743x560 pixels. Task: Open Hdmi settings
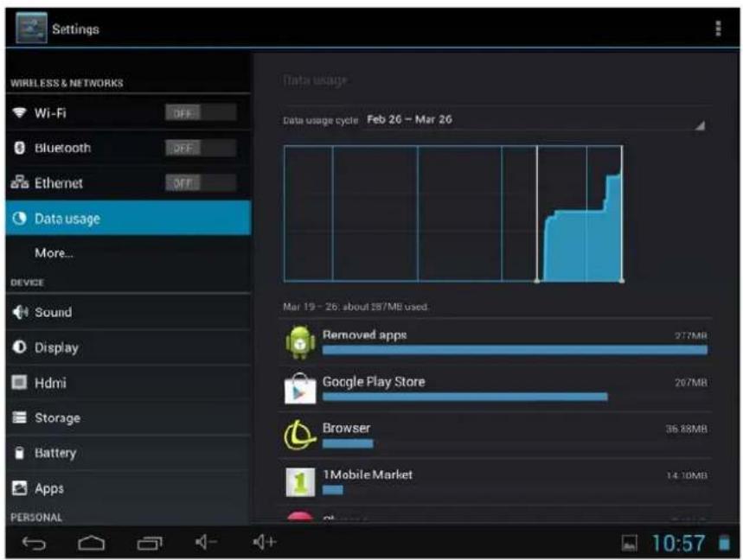128,383
